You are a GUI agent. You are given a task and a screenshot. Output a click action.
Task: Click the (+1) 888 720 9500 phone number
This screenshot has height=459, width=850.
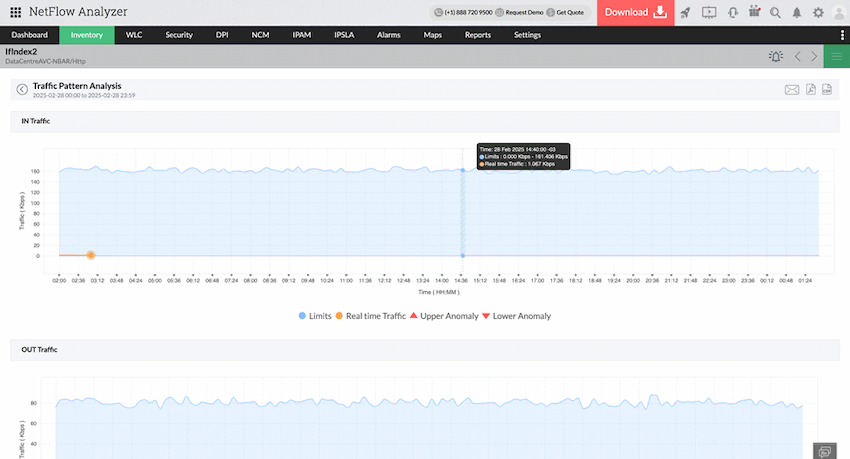point(468,12)
